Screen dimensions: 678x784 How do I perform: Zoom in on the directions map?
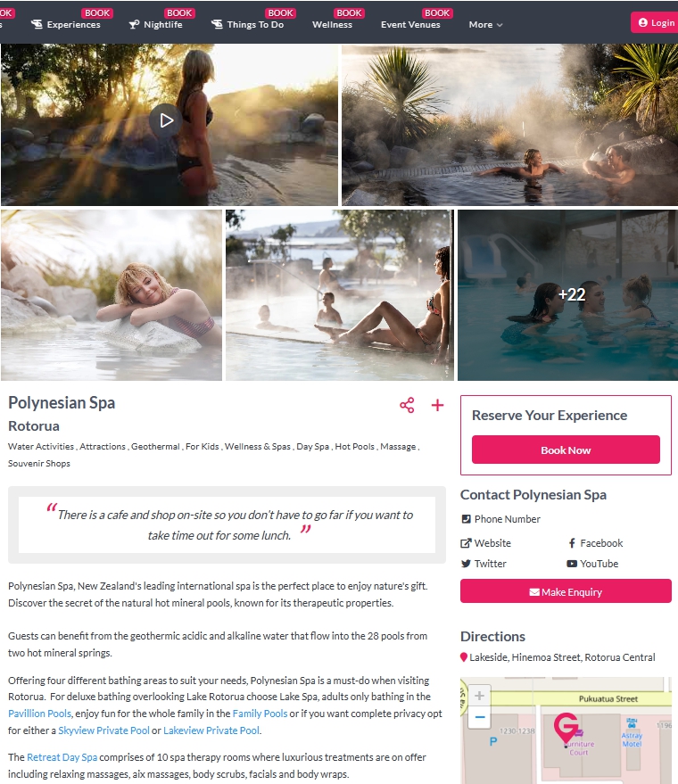[479, 696]
